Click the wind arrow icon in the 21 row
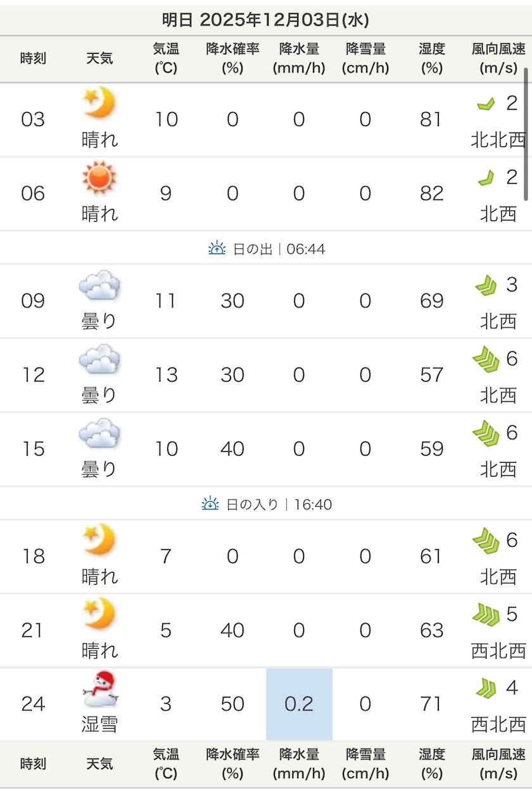This screenshot has height=799, width=532. pos(486,614)
